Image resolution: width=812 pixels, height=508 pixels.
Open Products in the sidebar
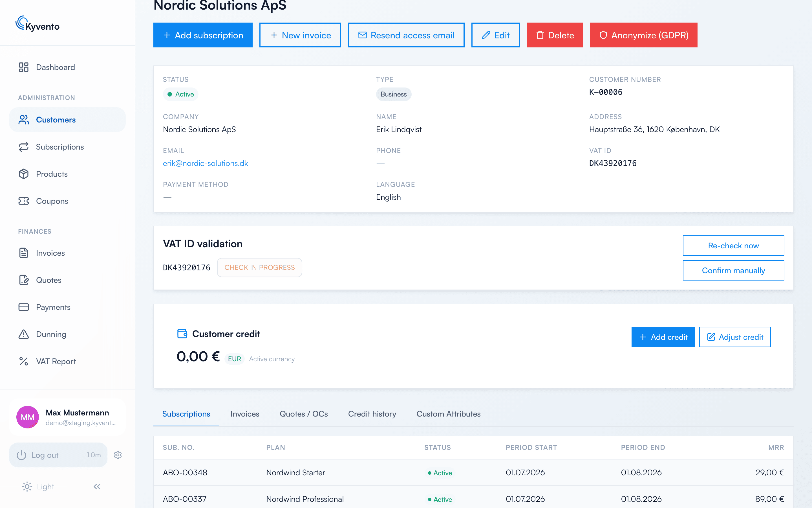(x=67, y=174)
